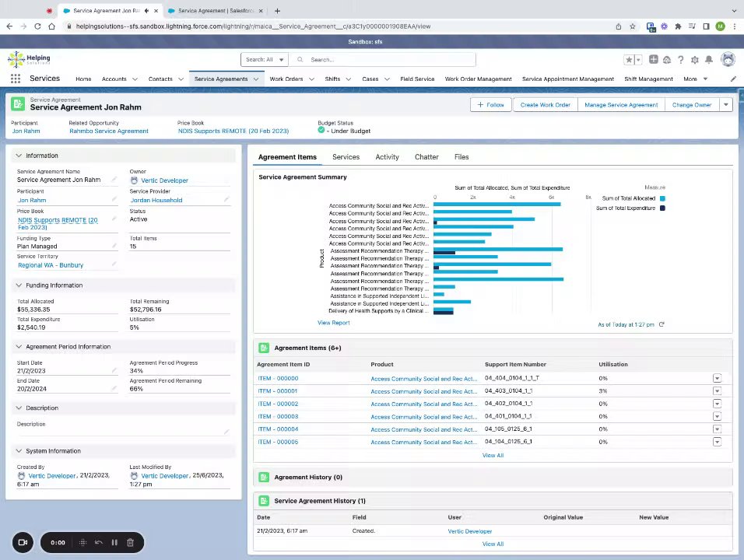Switch to the second Service Agreement browser tab

pos(216,10)
